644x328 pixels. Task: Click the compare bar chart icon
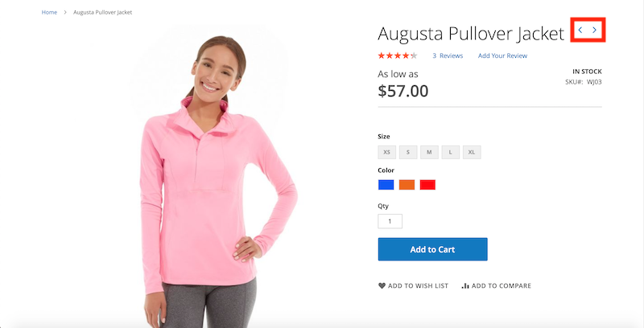[x=465, y=285]
